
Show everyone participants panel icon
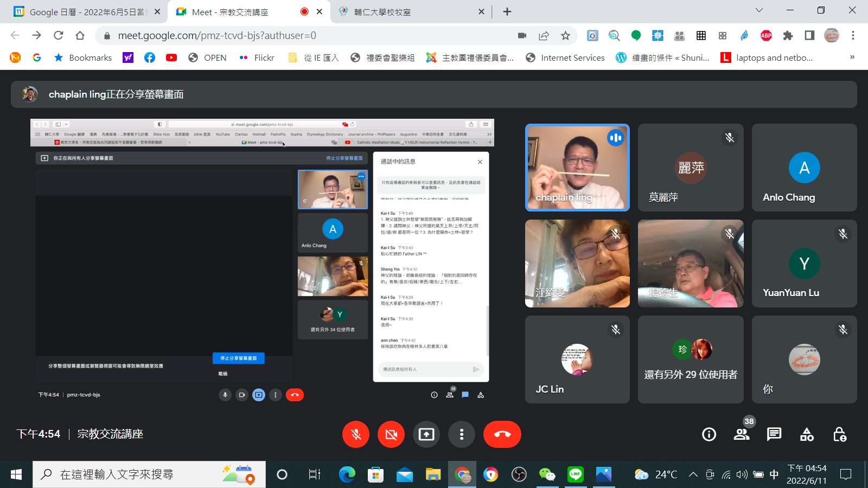(742, 434)
